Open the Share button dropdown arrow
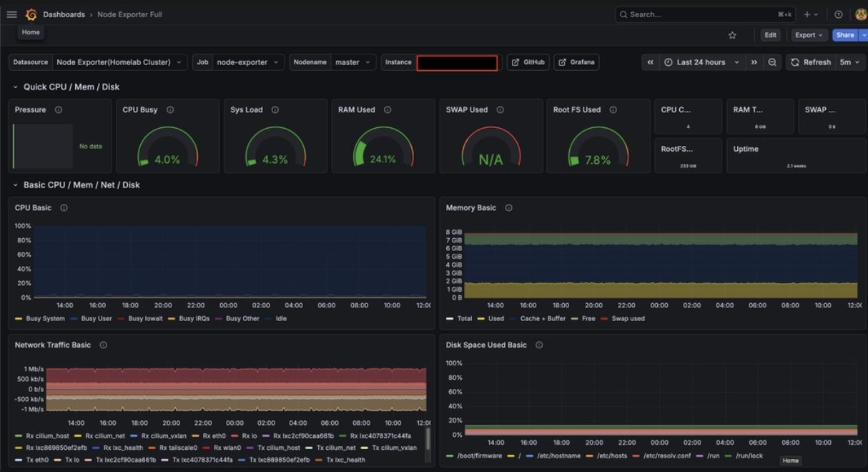Screen dimensions: 868x472 pos(864,35)
